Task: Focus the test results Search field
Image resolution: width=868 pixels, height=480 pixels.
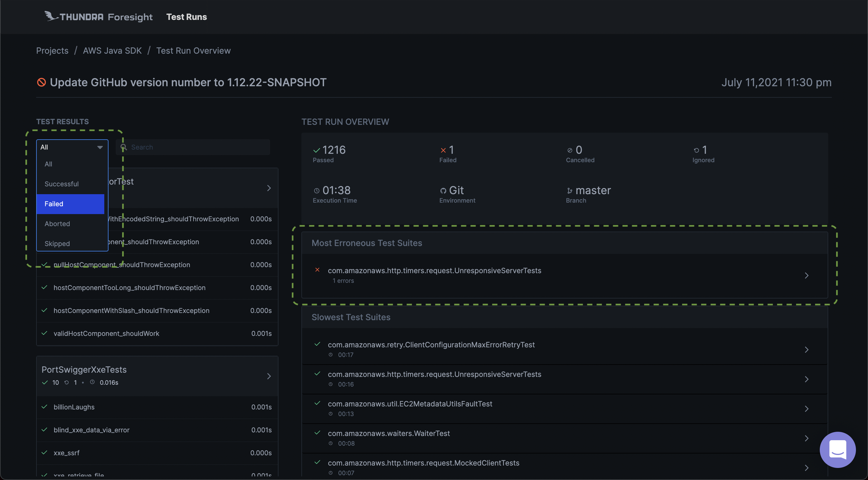Action: point(193,147)
